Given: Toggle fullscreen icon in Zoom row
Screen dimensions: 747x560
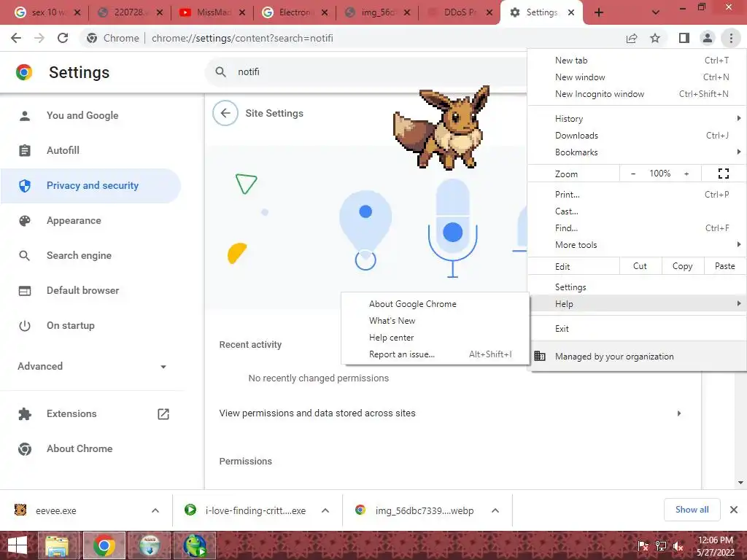Looking at the screenshot, I should pos(723,174).
